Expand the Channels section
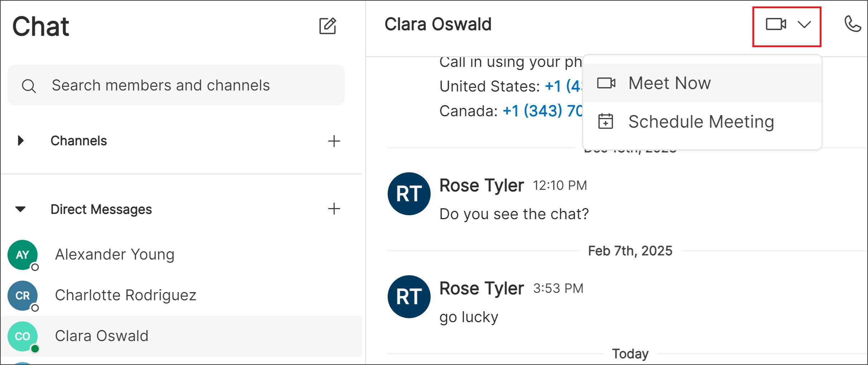868x365 pixels. (20, 141)
